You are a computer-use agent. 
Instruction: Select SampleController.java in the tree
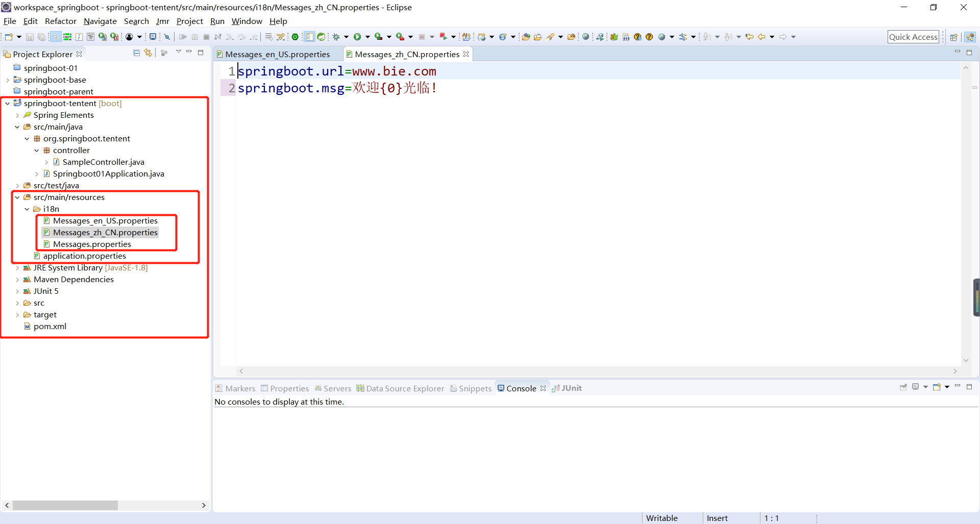103,162
